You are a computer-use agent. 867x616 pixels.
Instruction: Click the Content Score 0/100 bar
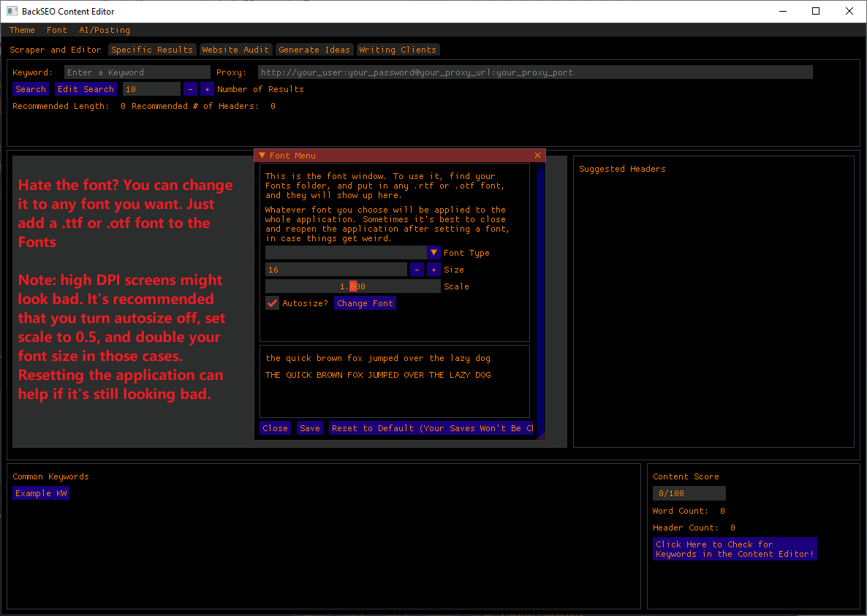(689, 493)
